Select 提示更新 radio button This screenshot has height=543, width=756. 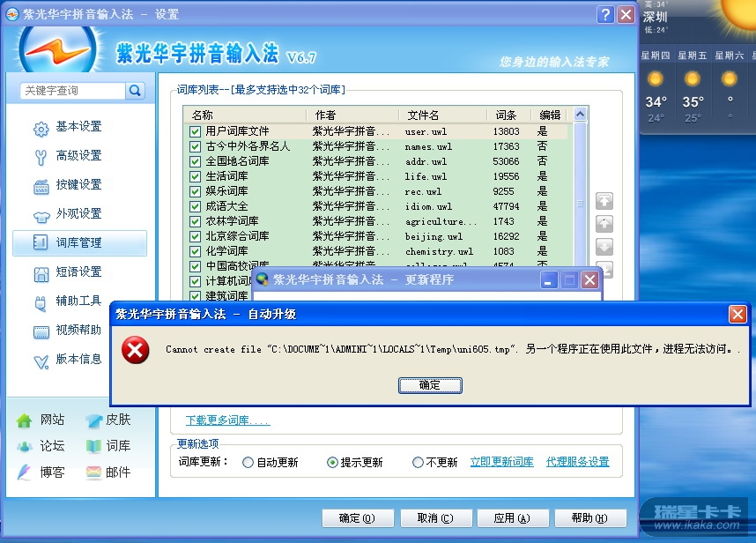pos(332,463)
